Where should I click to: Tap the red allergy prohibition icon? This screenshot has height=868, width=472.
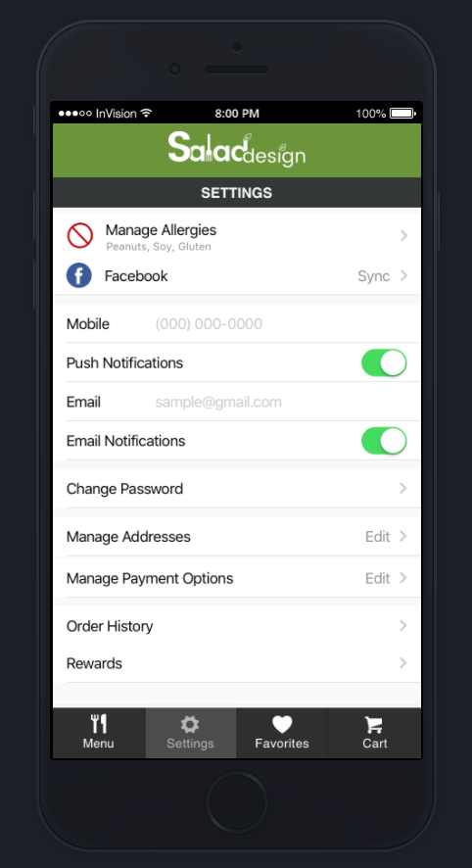point(79,235)
